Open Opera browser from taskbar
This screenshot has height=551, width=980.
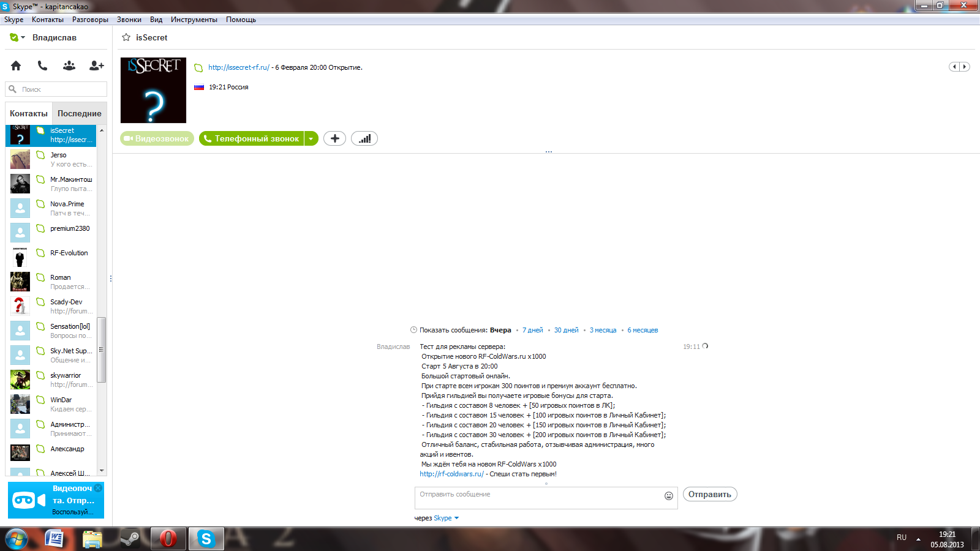point(168,539)
